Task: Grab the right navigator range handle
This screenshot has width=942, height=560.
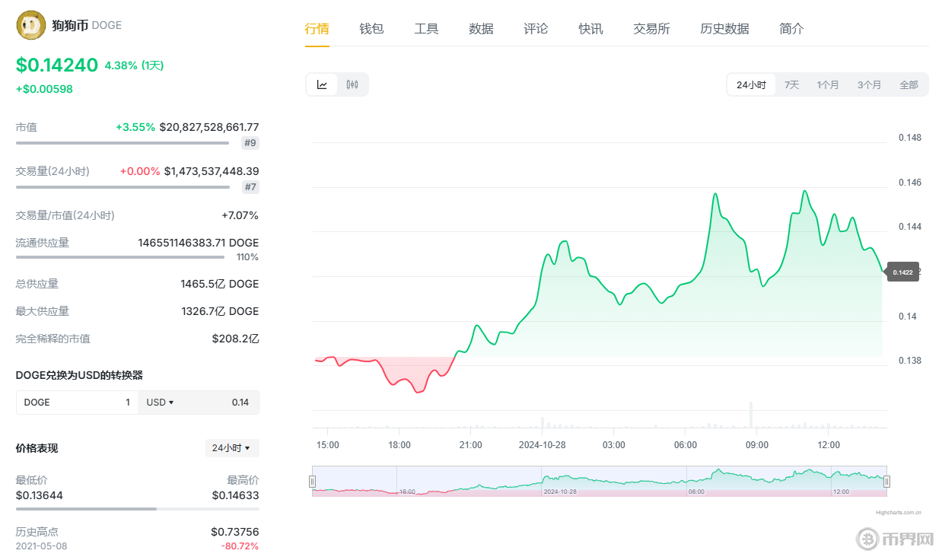Action: pyautogui.click(x=886, y=481)
